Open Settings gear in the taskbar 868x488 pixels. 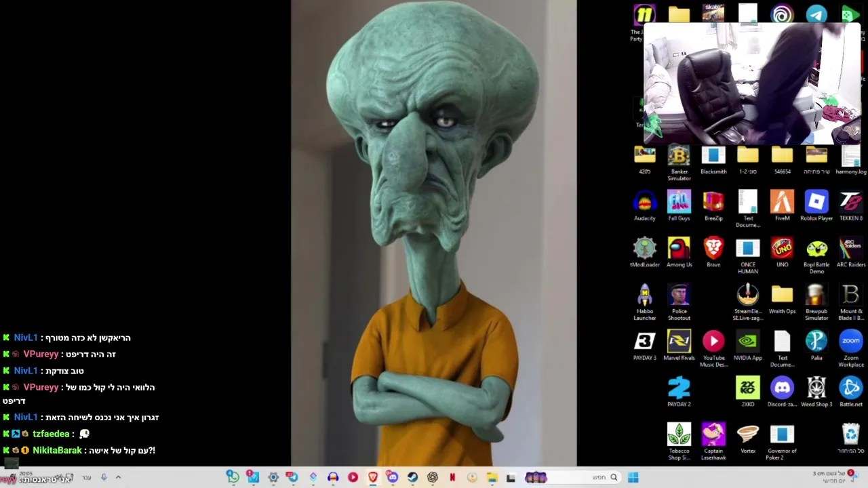click(273, 477)
